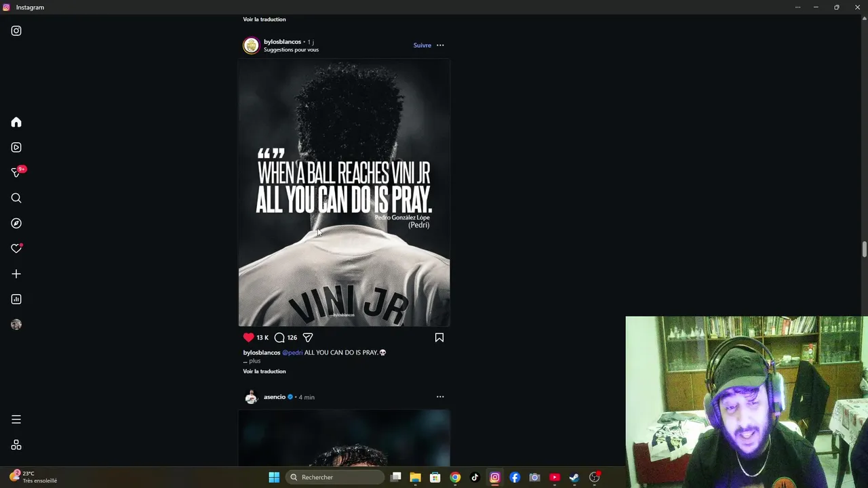Open the Explore compass icon

pyautogui.click(x=16, y=223)
